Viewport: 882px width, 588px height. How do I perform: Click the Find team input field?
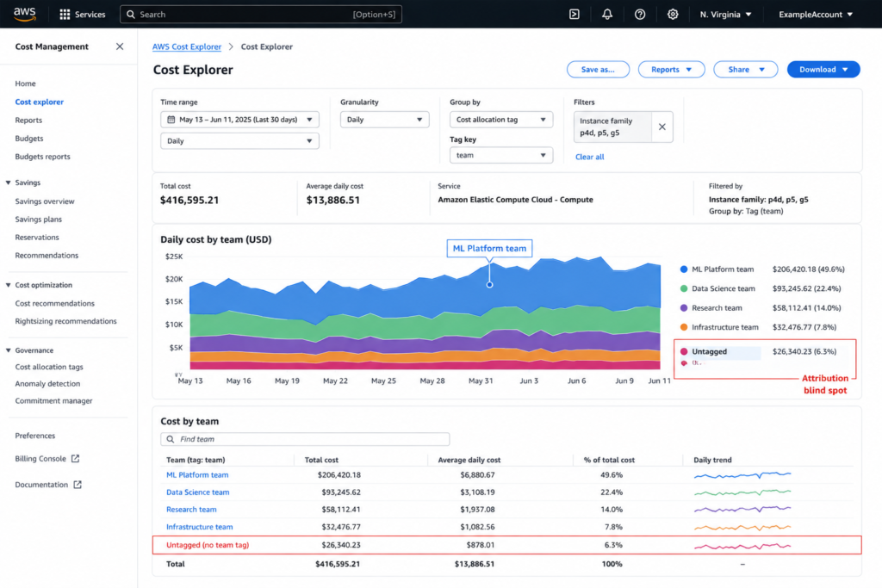pyautogui.click(x=305, y=439)
